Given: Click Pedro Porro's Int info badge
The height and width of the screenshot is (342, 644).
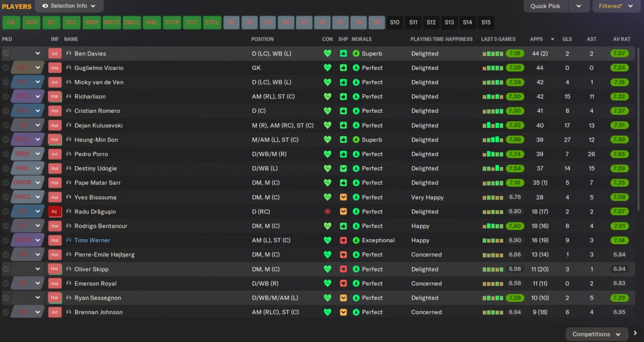Looking at the screenshot, I should tap(55, 154).
